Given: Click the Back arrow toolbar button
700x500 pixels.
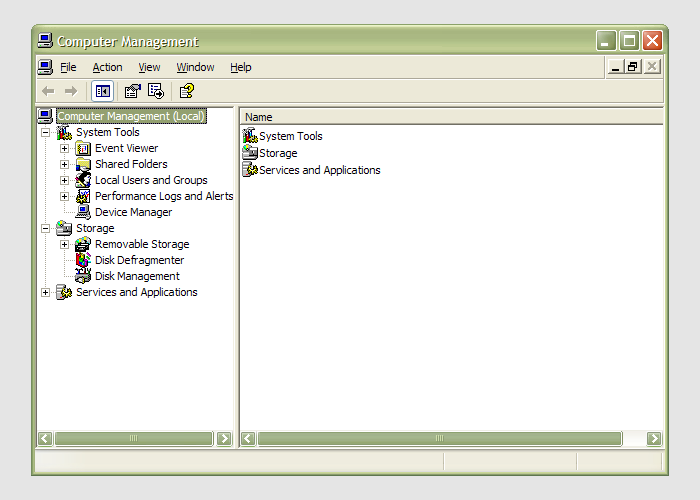Looking at the screenshot, I should (48, 92).
